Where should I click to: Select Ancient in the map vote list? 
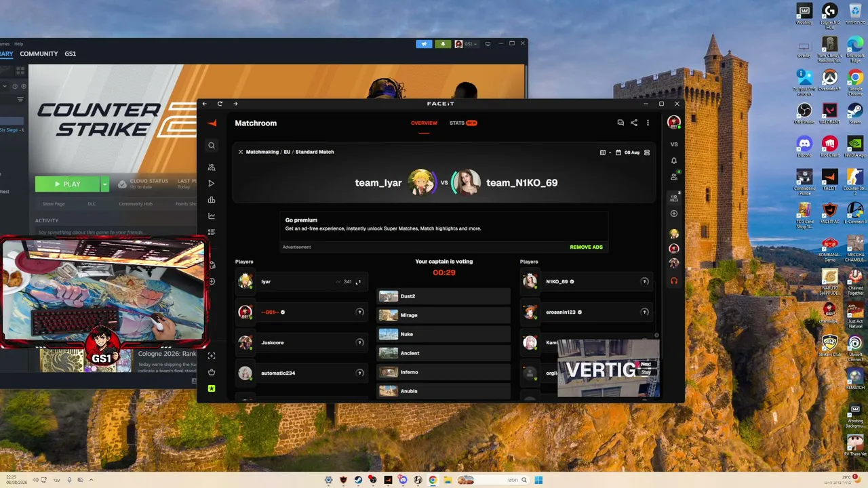point(443,353)
